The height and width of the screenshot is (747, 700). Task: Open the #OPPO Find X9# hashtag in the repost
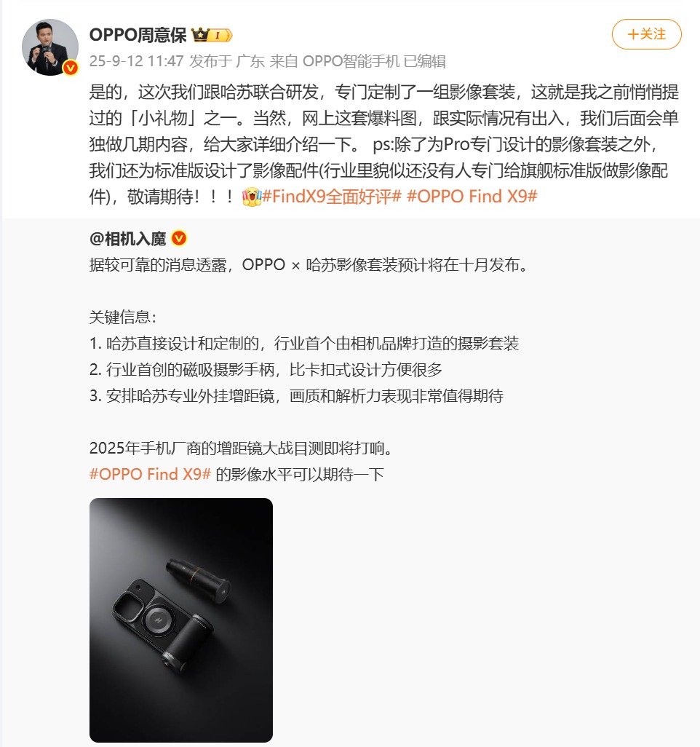click(x=150, y=474)
